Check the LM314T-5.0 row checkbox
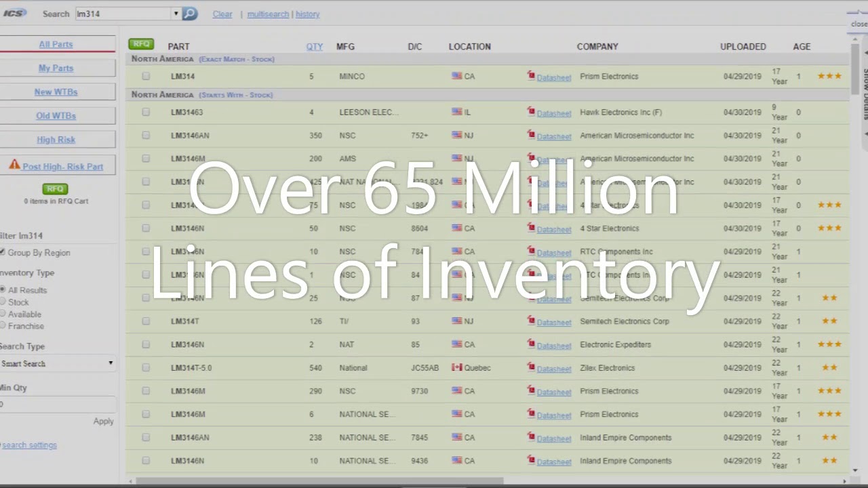The height and width of the screenshot is (488, 868). click(x=146, y=368)
